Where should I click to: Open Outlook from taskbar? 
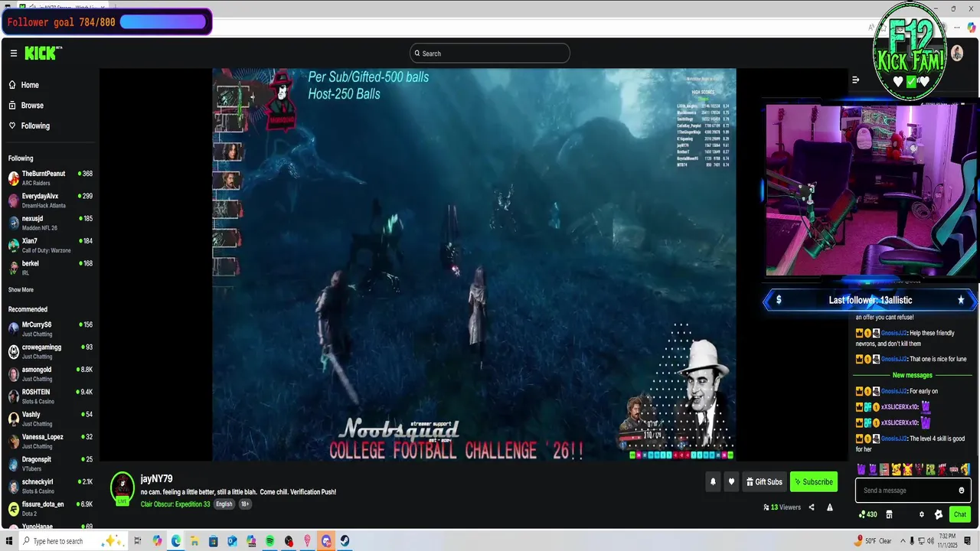tap(232, 541)
